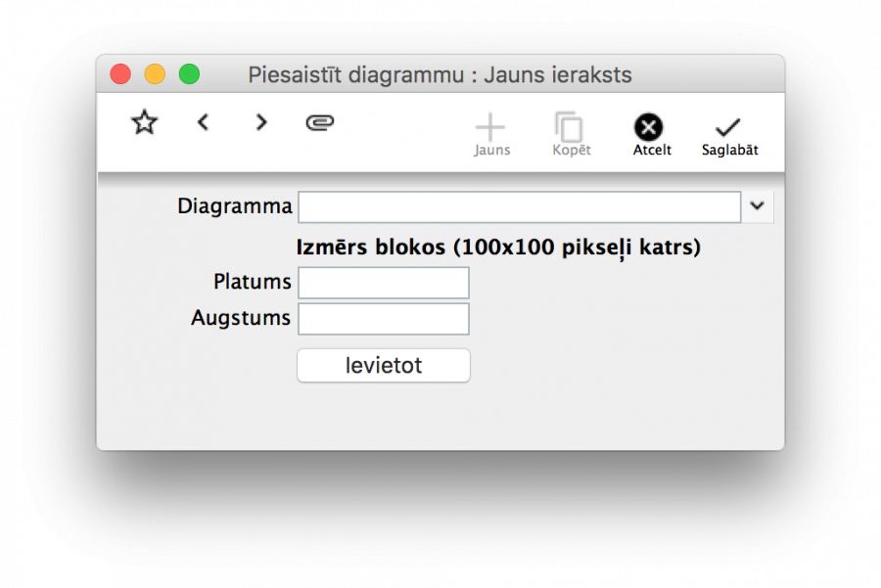Save the record with Saglabāt
881x588 pixels.
(x=728, y=134)
